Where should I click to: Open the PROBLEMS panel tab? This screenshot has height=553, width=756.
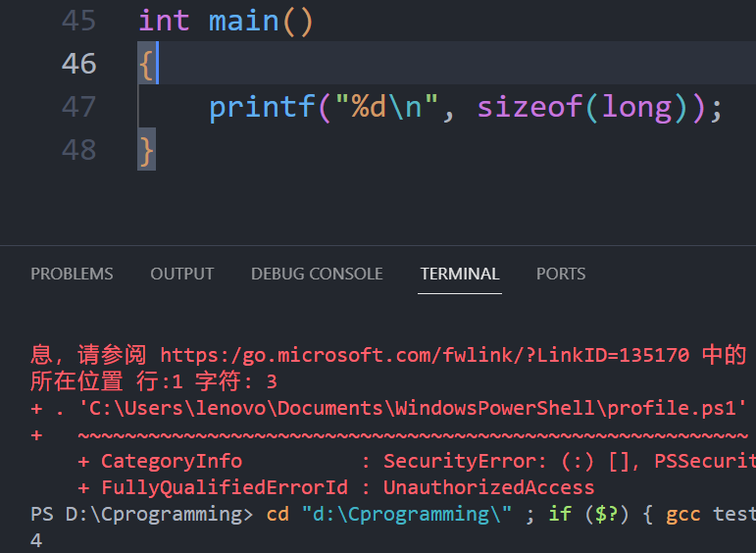[72, 274]
